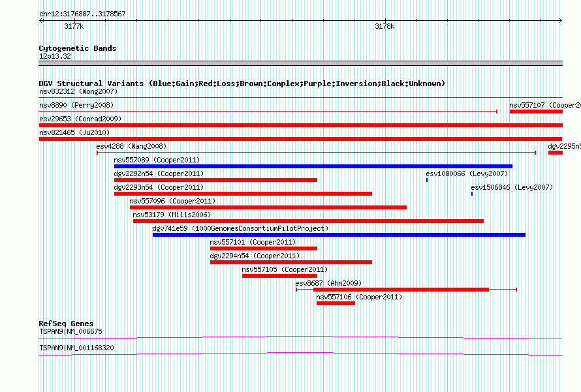The width and height of the screenshot is (581, 392).
Task: Select the RefSeq Genes track title
Action: click(x=66, y=324)
